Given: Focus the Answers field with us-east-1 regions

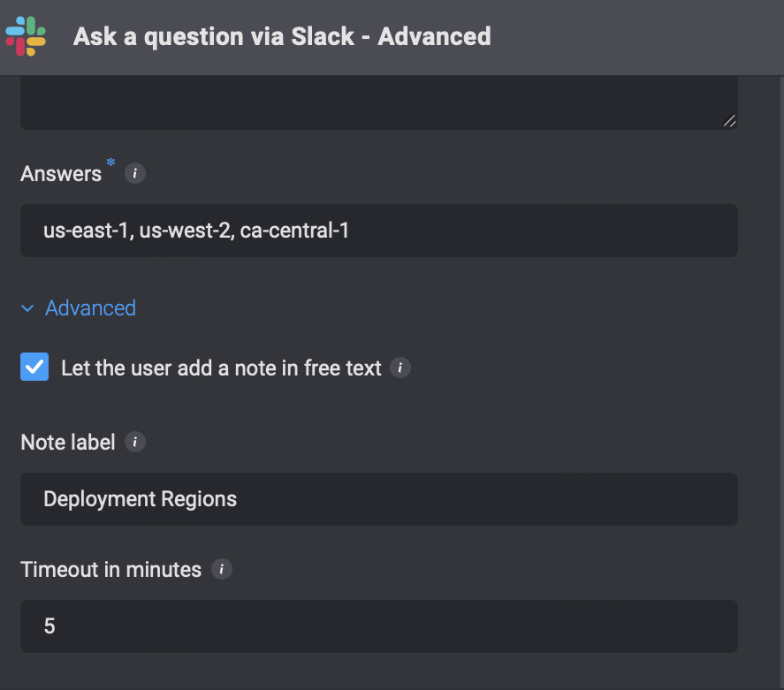Looking at the screenshot, I should point(379,231).
